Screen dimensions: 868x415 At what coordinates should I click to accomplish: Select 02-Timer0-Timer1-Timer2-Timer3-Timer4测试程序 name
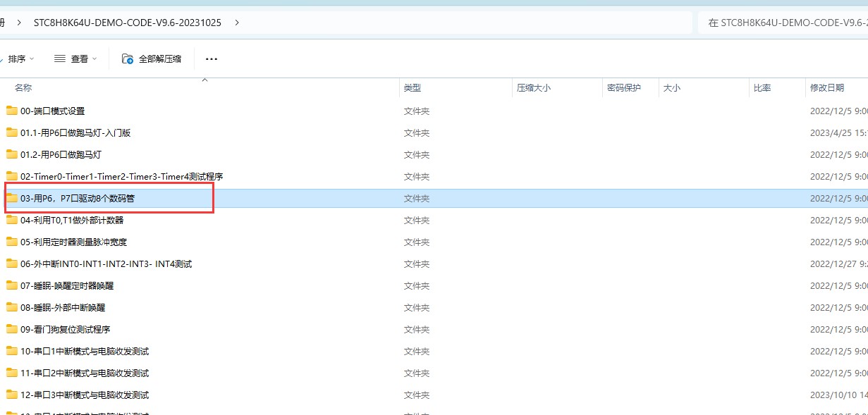[122, 176]
